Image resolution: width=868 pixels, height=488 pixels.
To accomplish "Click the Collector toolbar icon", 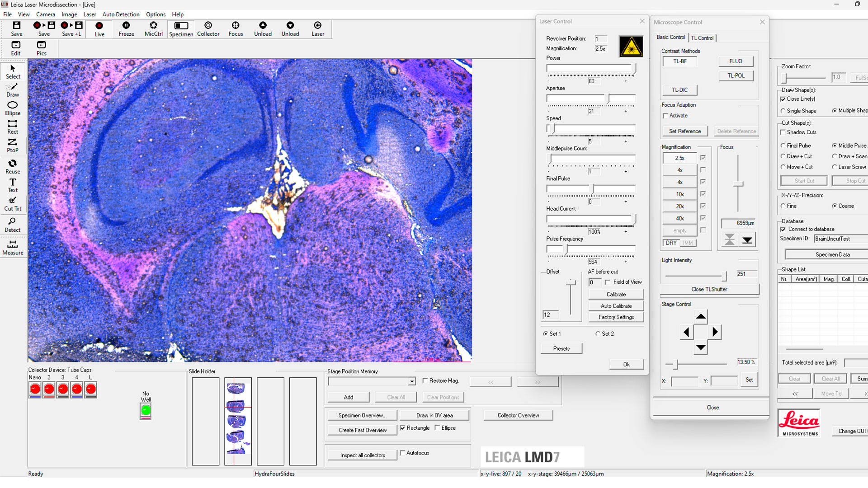I will 208,29.
